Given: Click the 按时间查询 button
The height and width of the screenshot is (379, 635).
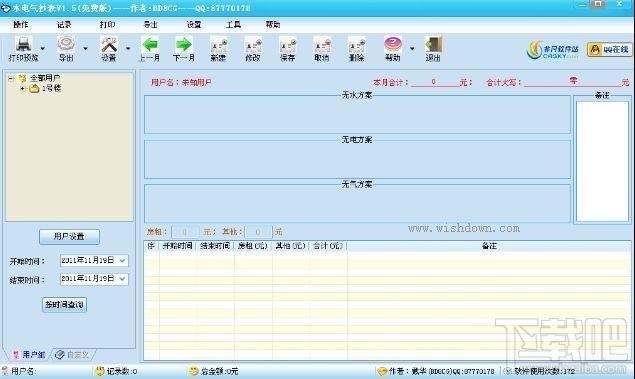Looking at the screenshot, I should point(64,304).
